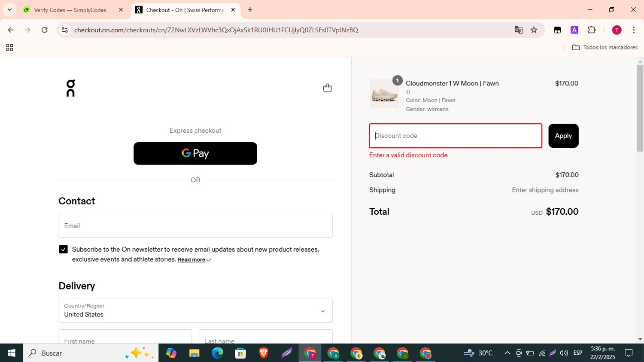Open the Todos los marcadores folder

[605, 48]
